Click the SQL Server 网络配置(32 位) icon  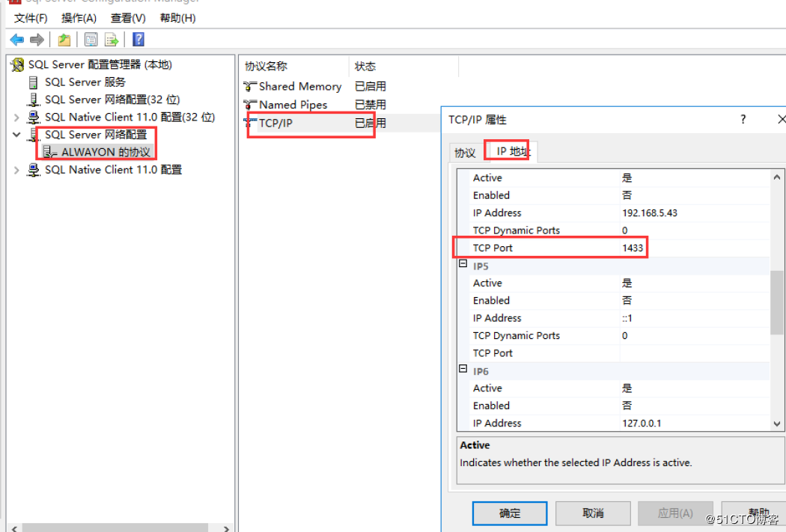(33, 100)
